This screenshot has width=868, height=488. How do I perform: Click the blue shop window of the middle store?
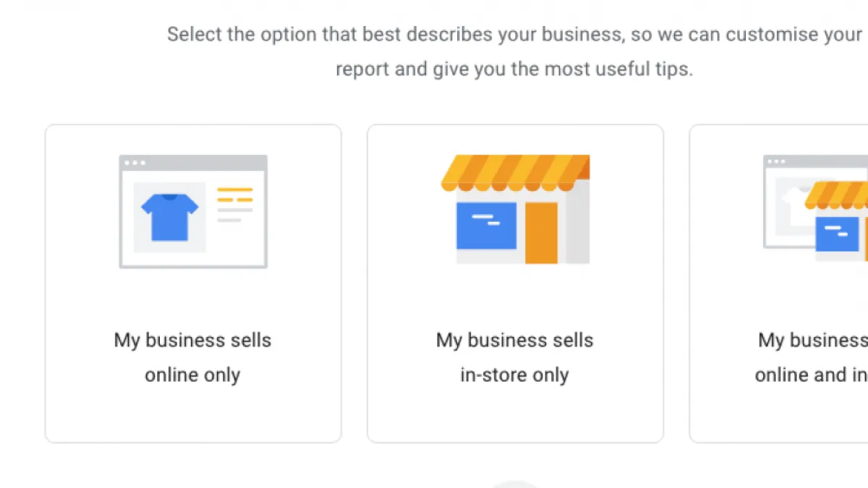486,226
